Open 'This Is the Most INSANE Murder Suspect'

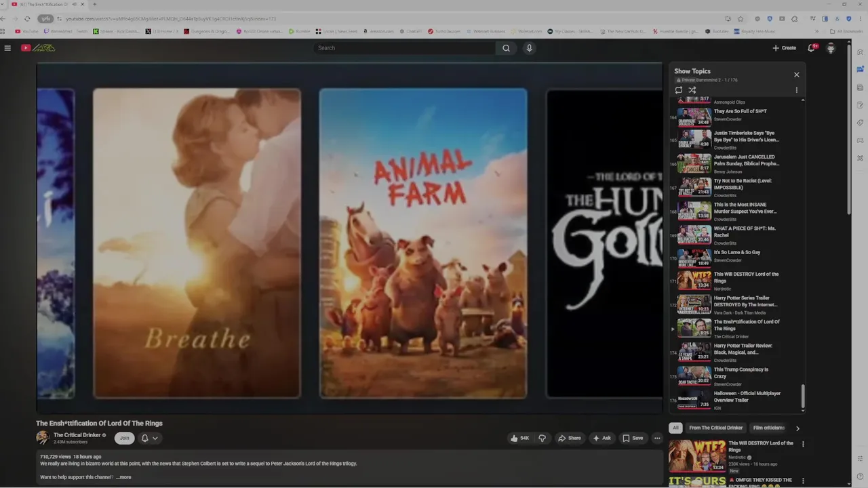click(x=736, y=211)
